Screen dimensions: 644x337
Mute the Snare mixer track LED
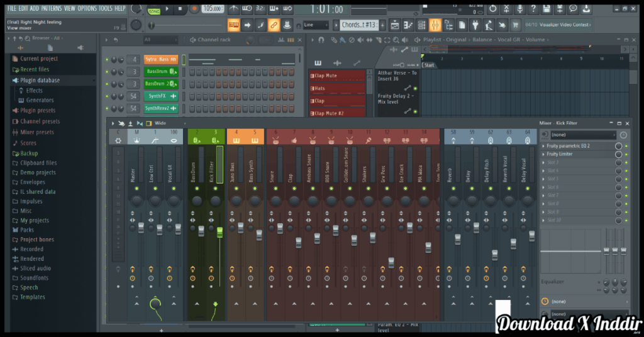[x=275, y=189]
